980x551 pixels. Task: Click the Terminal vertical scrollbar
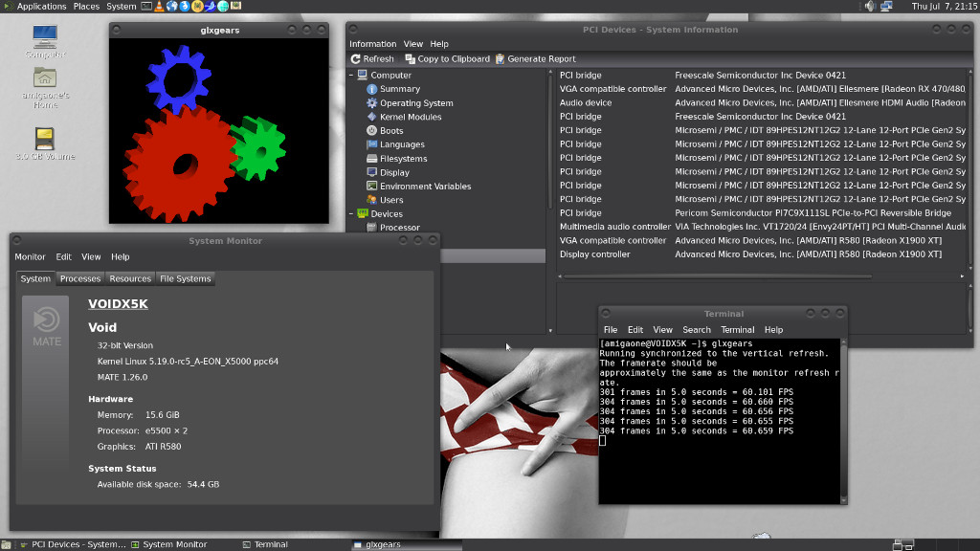pyautogui.click(x=844, y=421)
